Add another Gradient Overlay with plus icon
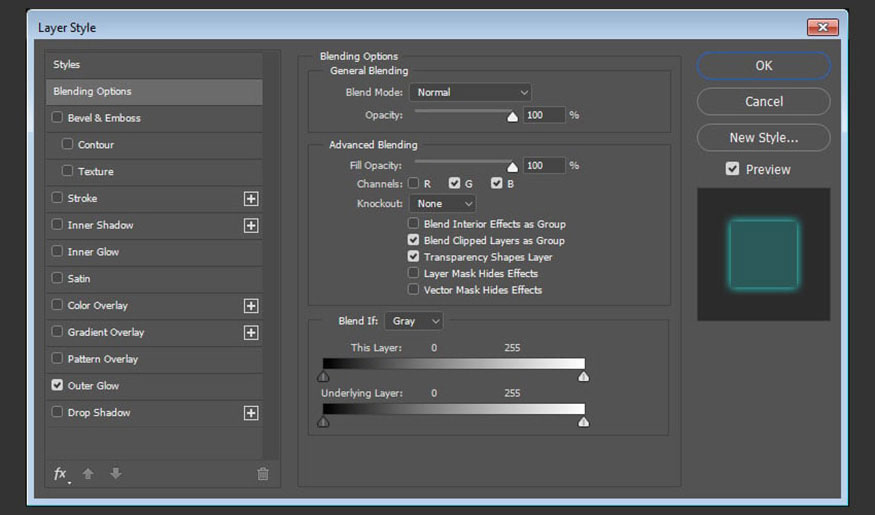 click(251, 333)
